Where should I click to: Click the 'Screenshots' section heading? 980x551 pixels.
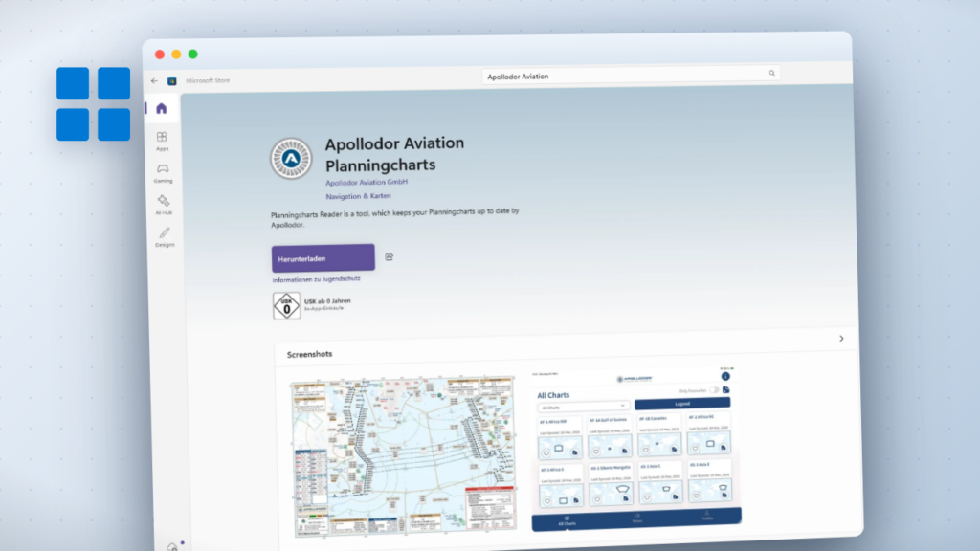(309, 354)
